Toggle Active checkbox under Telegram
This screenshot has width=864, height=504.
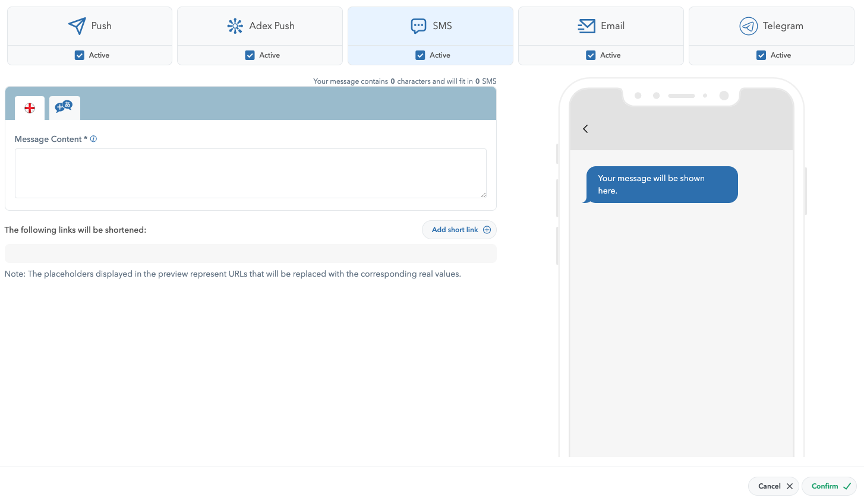[761, 55]
